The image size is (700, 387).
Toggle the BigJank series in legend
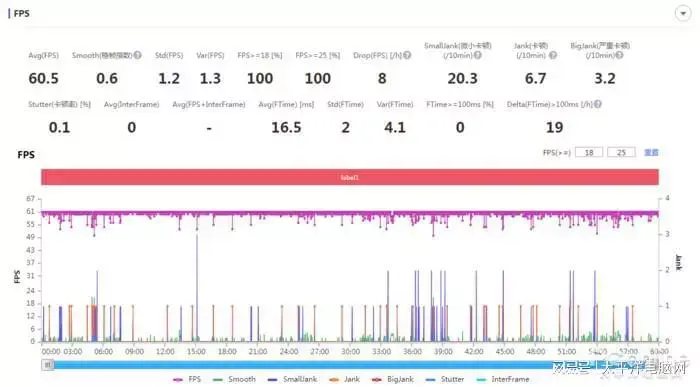[x=392, y=379]
